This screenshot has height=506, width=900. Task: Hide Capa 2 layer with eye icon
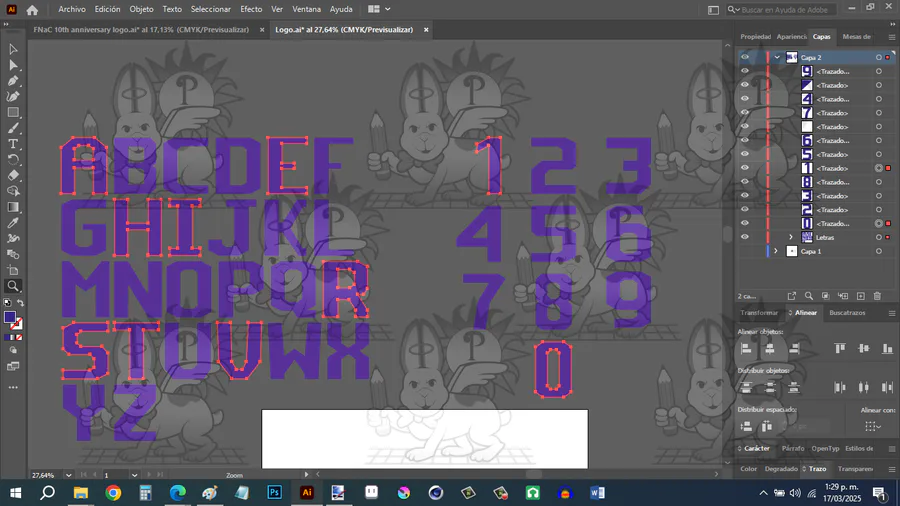[744, 57]
